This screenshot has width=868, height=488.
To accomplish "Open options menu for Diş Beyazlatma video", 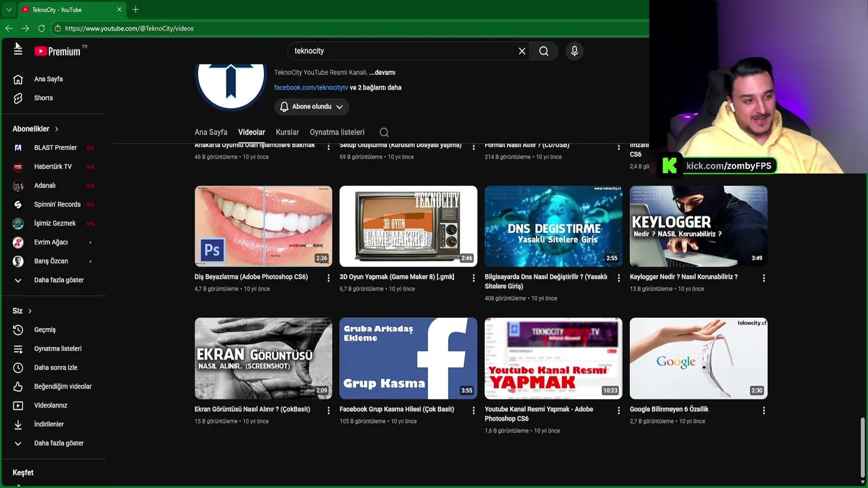I will pyautogui.click(x=329, y=278).
